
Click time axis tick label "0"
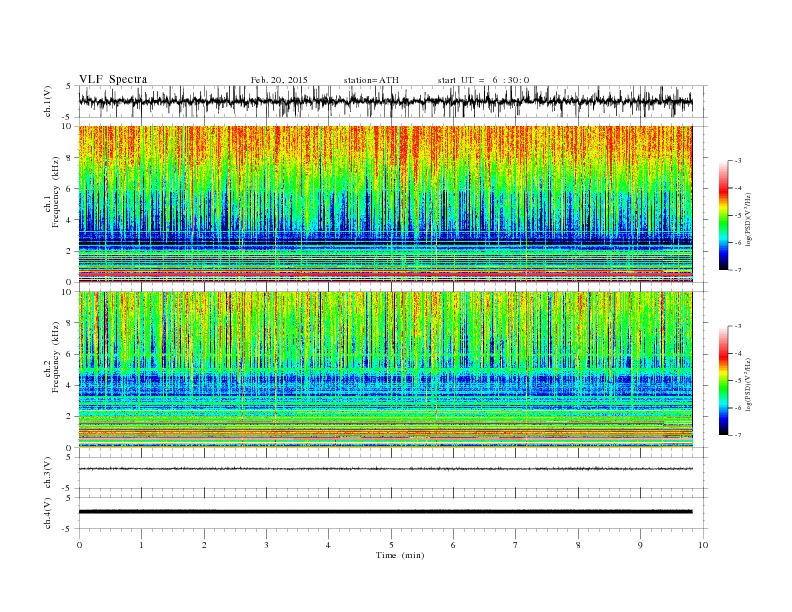(x=79, y=545)
